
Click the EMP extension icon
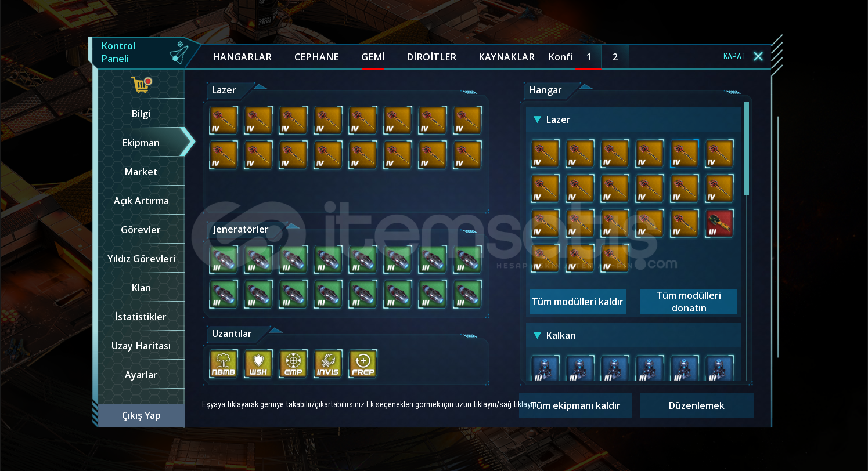coord(293,364)
